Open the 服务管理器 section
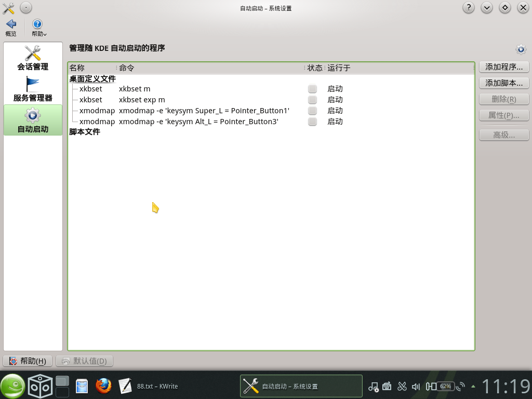 [33, 89]
